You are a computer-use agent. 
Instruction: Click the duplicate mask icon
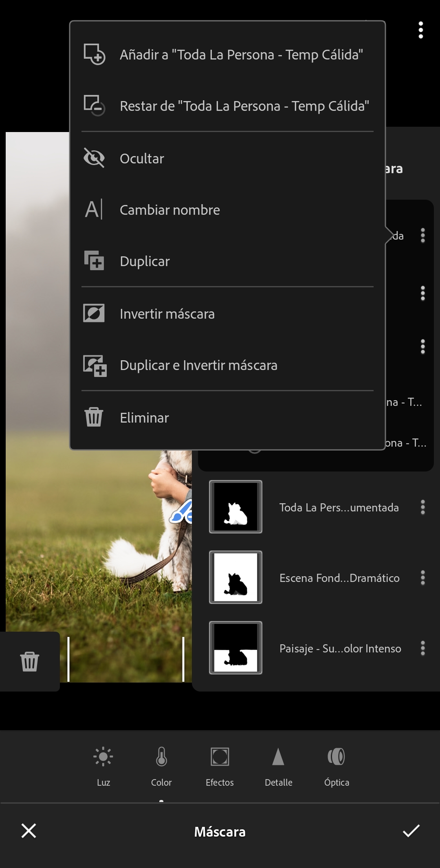tap(94, 260)
